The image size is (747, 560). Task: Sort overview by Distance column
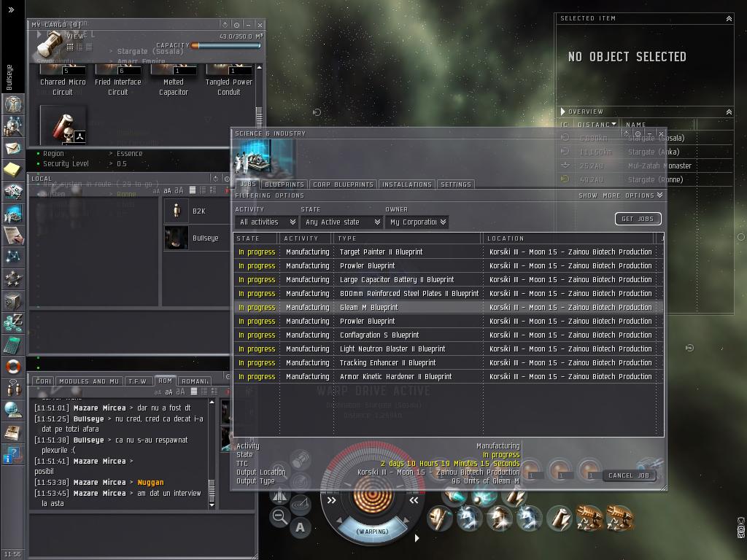(x=595, y=125)
